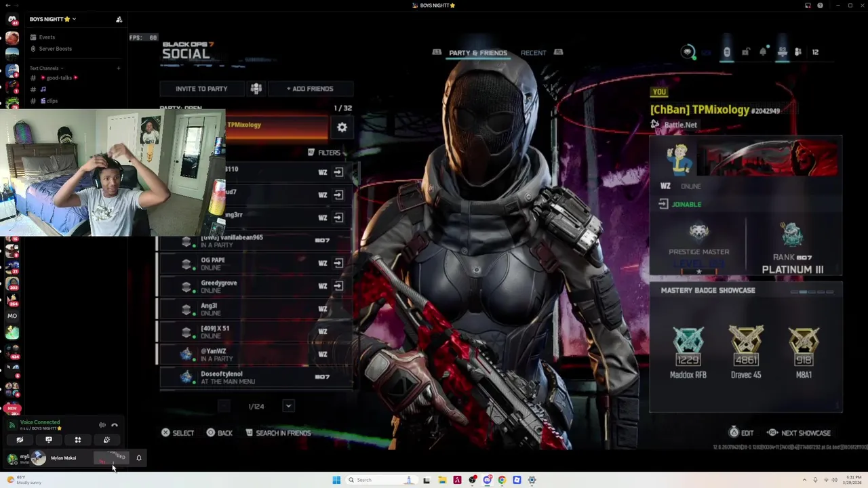The image size is (868, 488).
Task: Expand the BOYS NIGHTT server dropdown
Action: coord(74,20)
